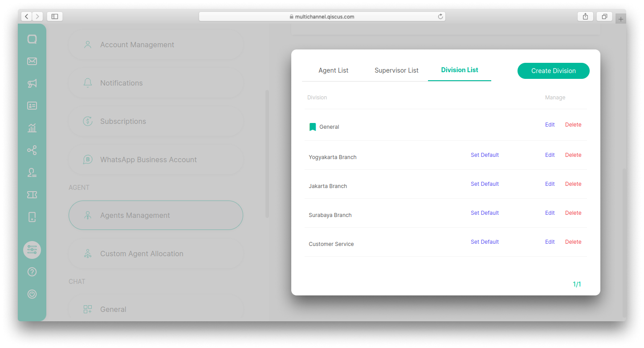This screenshot has height=348, width=644.
Task: Set Yogyakarta Branch as default
Action: [485, 155]
